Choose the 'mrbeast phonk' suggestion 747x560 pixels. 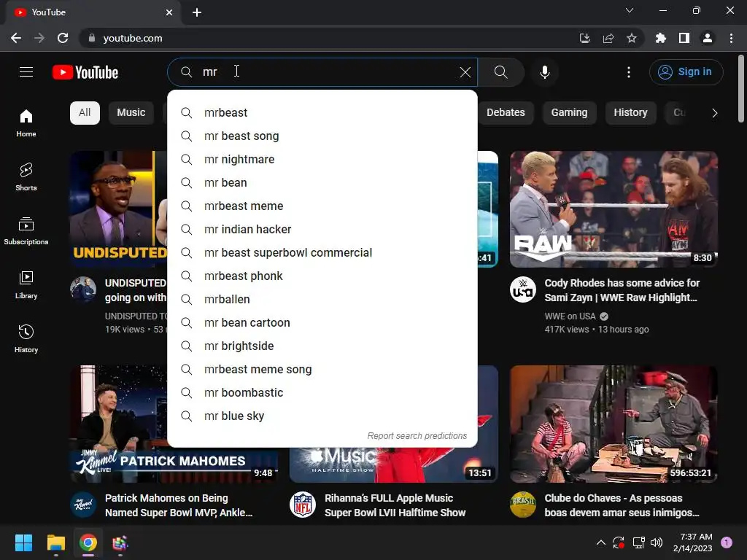322,276
